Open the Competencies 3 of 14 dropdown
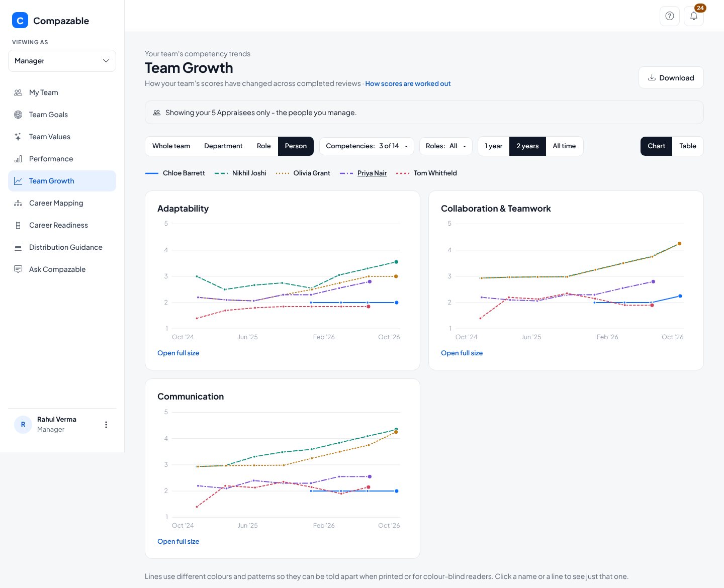This screenshot has height=588, width=724. click(367, 146)
